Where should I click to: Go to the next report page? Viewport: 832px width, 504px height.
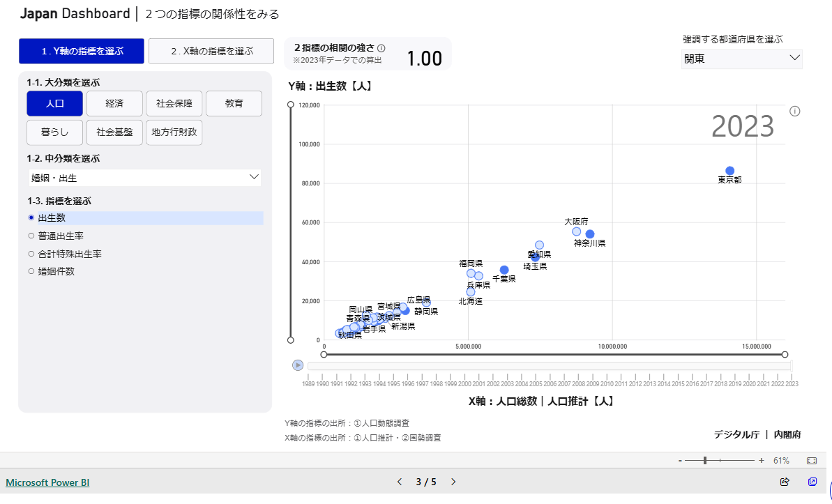453,482
